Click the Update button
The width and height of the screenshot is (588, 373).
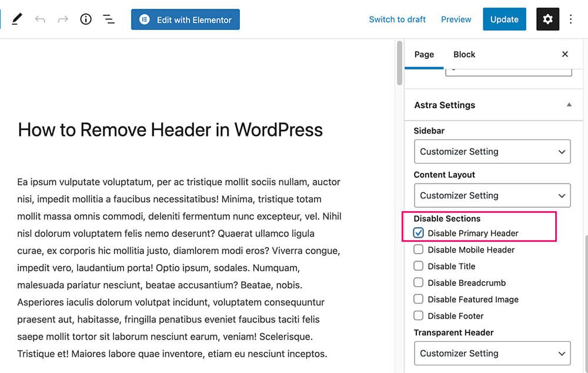(504, 19)
